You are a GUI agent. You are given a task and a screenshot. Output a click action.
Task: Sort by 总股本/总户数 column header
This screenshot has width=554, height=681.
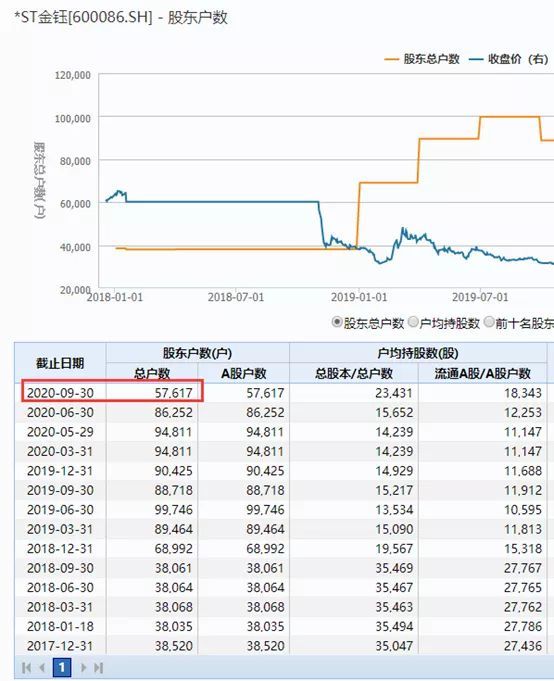(354, 373)
